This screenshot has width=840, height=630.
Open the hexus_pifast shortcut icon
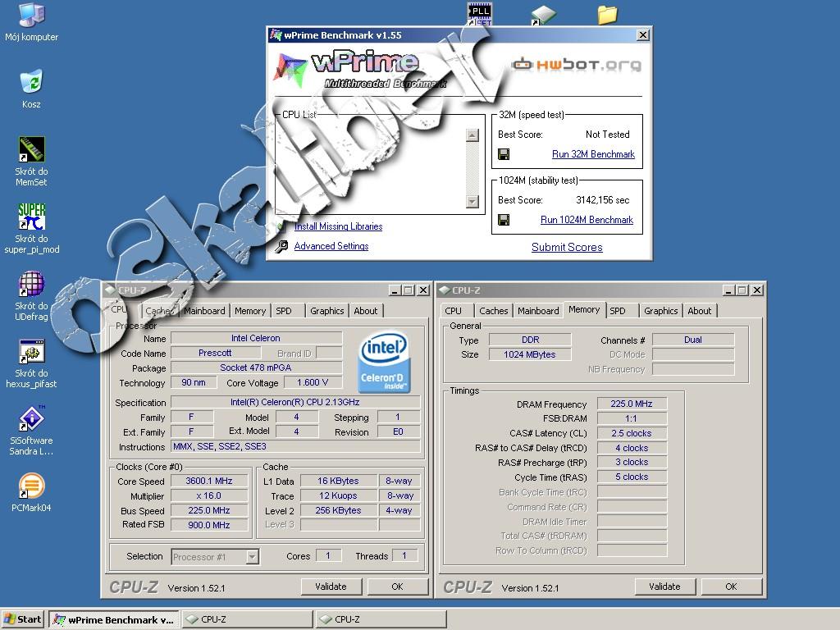pos(32,351)
